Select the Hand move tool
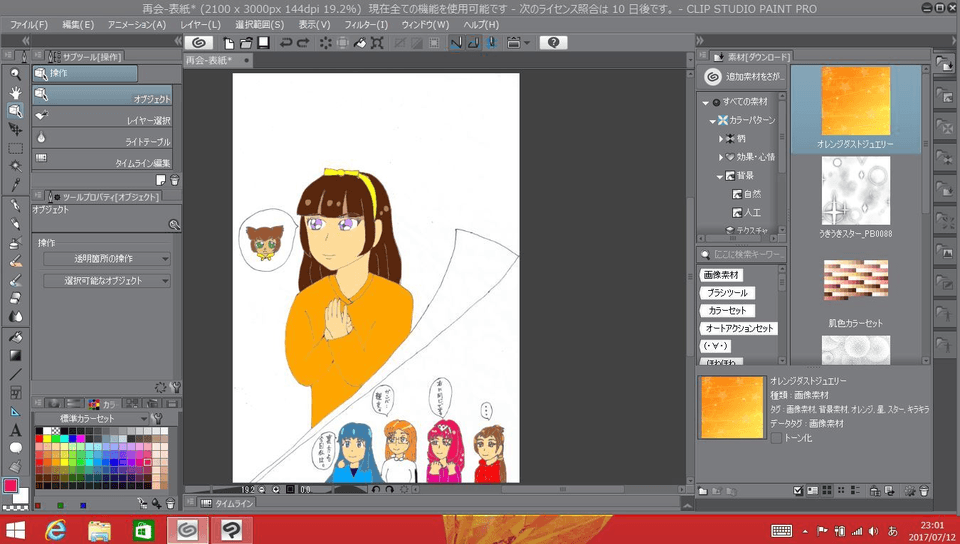This screenshot has height=544, width=960. tap(15, 92)
